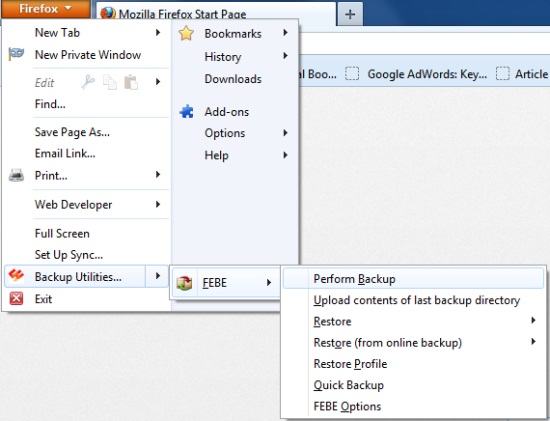
Task: Expand the Restore submenu arrow
Action: (x=533, y=320)
